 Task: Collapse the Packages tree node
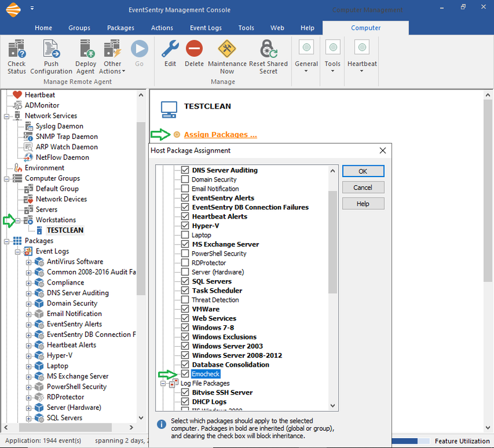point(7,241)
